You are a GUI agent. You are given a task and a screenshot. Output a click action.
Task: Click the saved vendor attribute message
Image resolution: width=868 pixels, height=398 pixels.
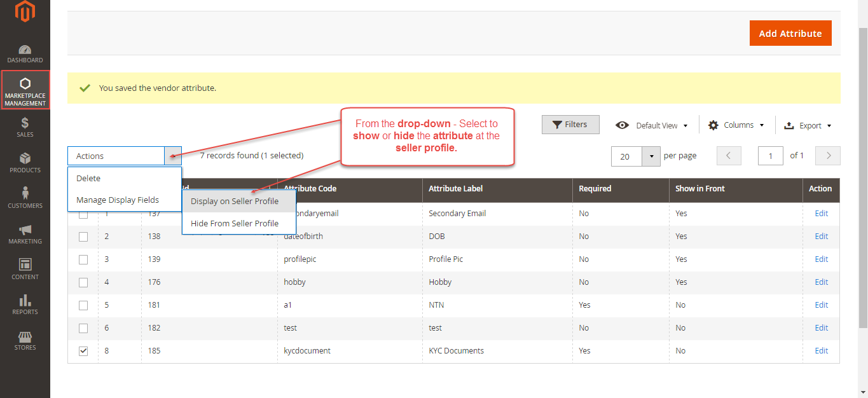coord(157,88)
